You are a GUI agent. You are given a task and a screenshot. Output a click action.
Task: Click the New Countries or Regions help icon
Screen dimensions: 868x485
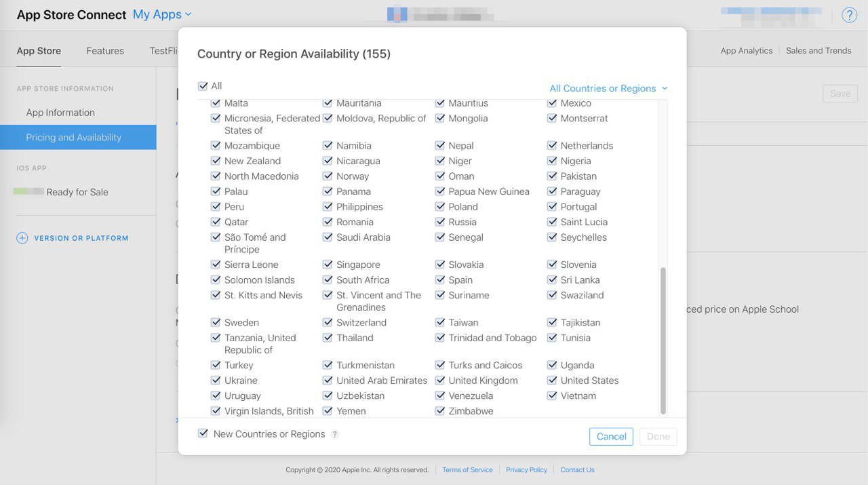(334, 435)
